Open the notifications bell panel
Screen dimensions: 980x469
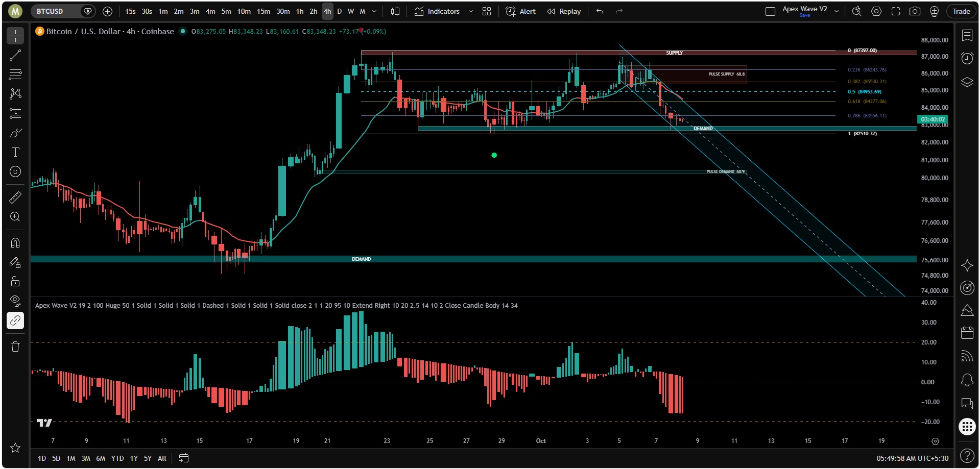[967, 380]
